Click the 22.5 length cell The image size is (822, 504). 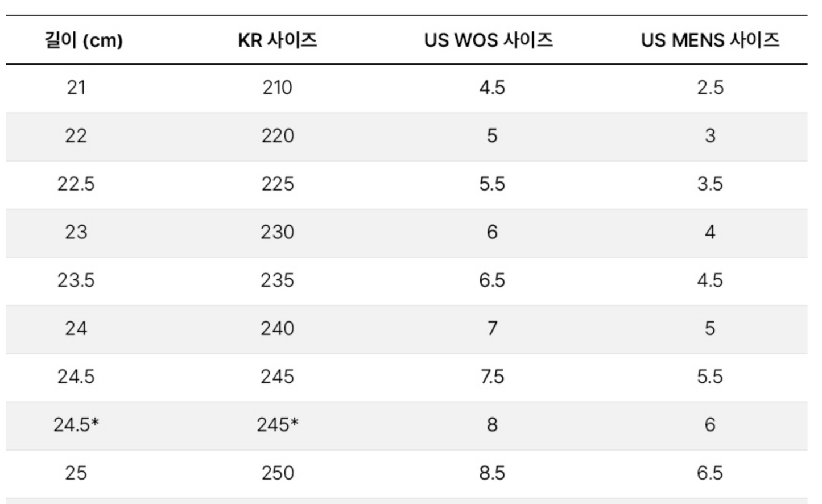click(x=76, y=184)
